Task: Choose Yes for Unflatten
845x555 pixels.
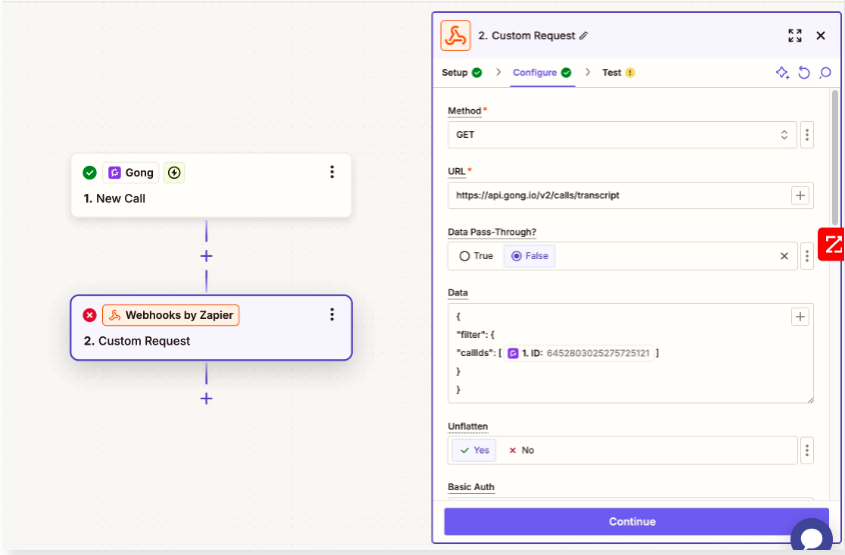Action: point(474,450)
